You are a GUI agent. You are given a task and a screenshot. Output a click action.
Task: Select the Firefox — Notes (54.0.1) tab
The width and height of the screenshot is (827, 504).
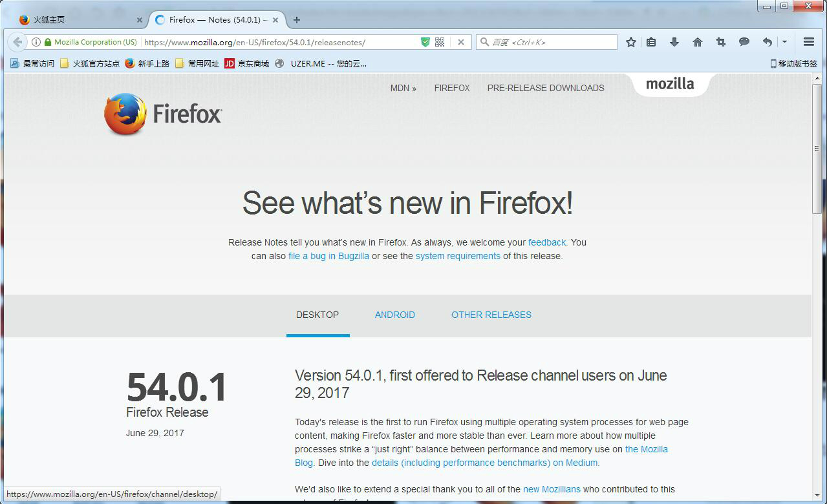pyautogui.click(x=218, y=20)
